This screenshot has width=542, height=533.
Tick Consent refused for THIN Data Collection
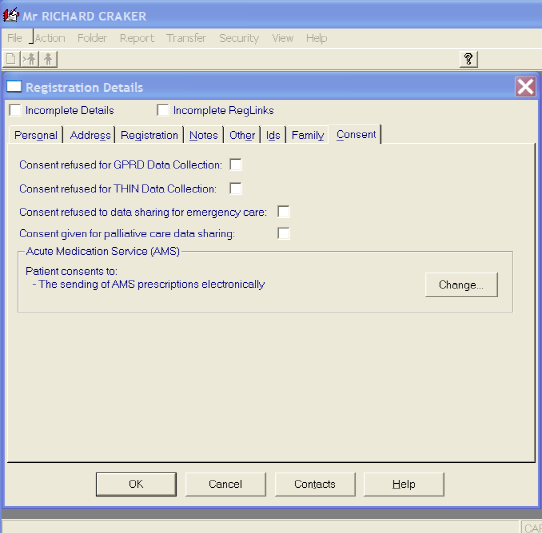(235, 189)
